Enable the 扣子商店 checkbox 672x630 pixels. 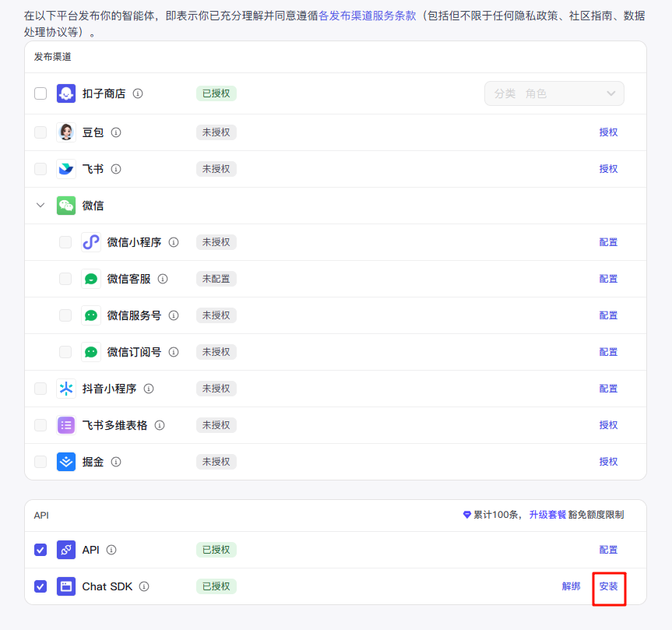pos(40,93)
